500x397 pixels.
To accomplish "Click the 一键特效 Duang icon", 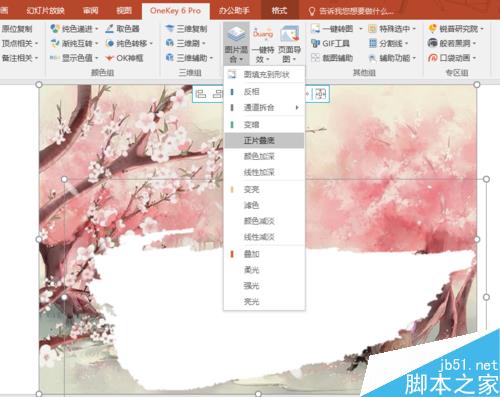I will tap(263, 34).
